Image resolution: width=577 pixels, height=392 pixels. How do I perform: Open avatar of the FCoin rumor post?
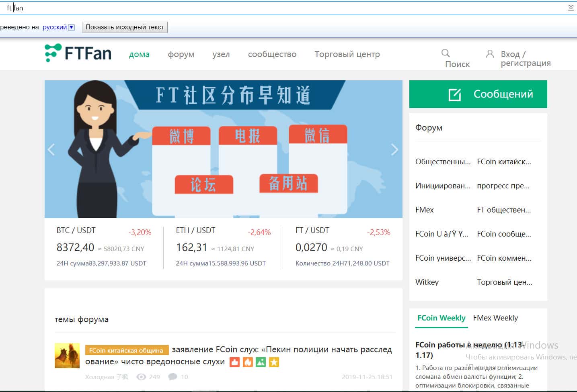coord(67,355)
